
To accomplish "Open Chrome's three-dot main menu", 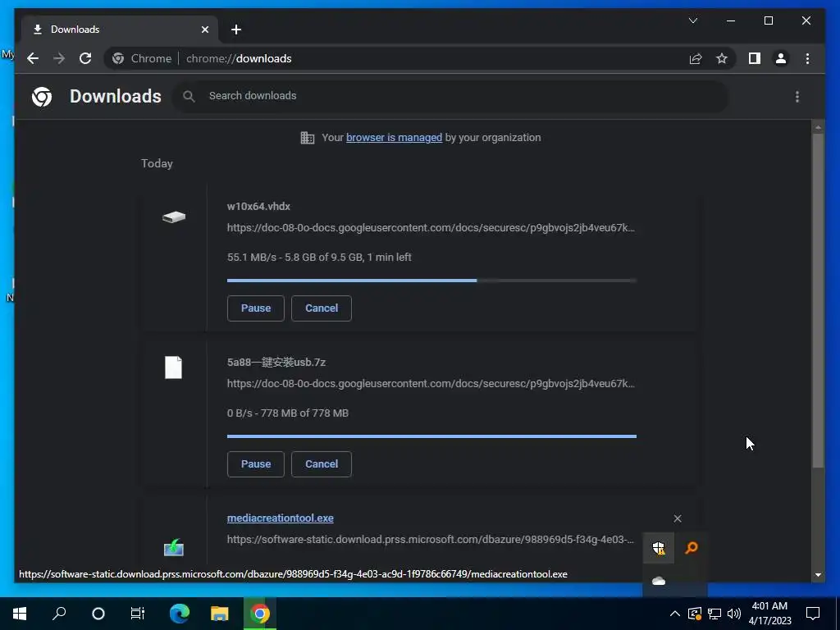I will tap(807, 58).
